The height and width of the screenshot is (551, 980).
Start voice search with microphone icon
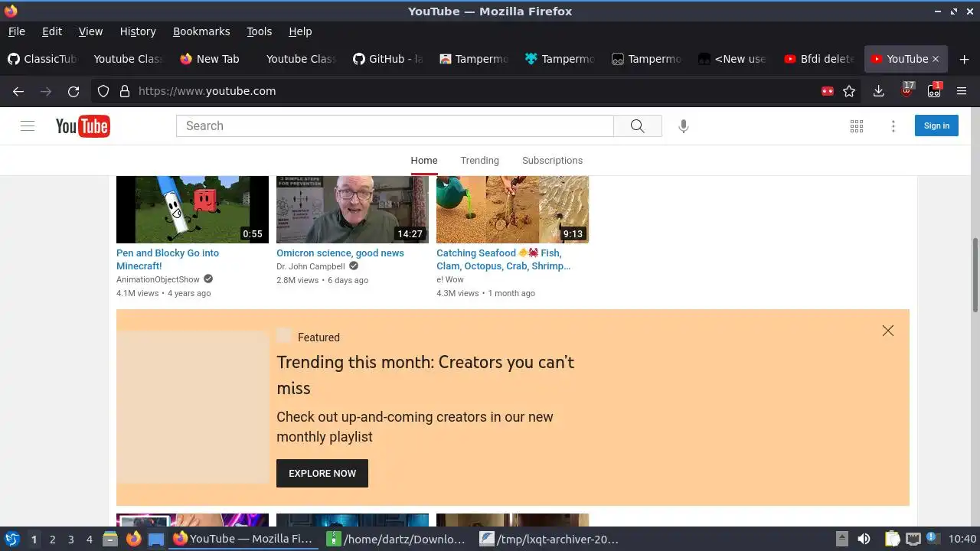point(684,126)
